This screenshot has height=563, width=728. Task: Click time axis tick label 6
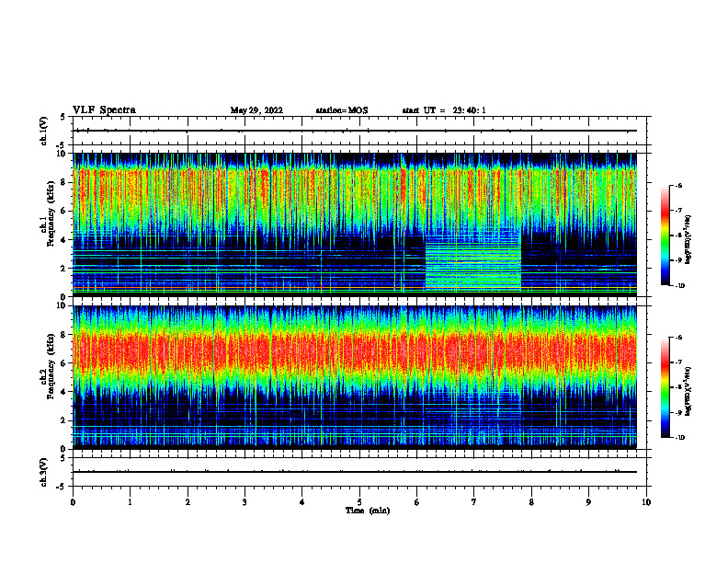coord(417,502)
